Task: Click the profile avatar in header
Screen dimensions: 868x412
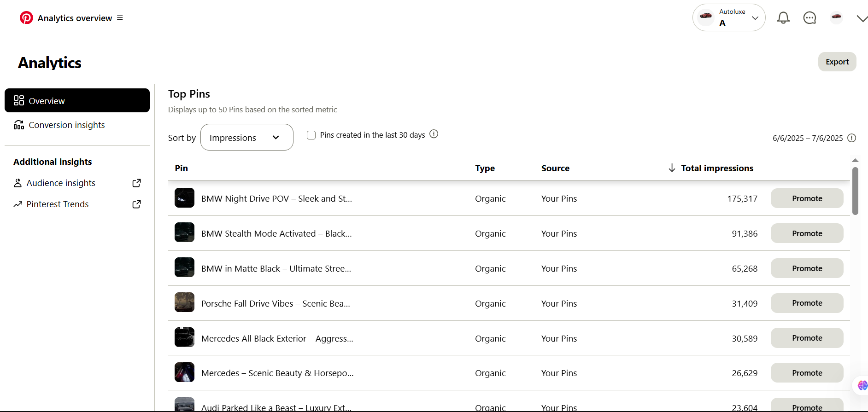Action: (837, 17)
